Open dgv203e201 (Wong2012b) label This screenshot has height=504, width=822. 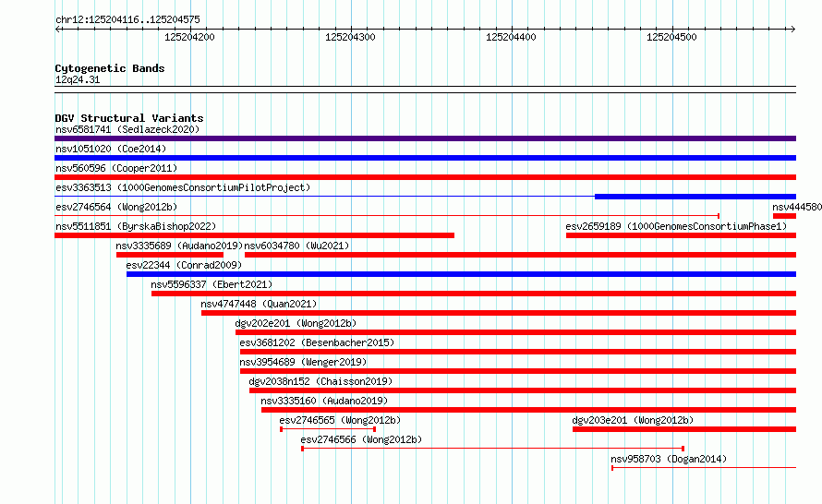[x=633, y=420]
